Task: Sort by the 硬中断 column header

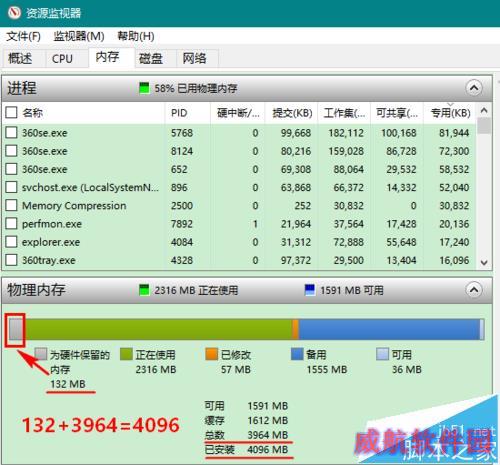Action: (238, 113)
